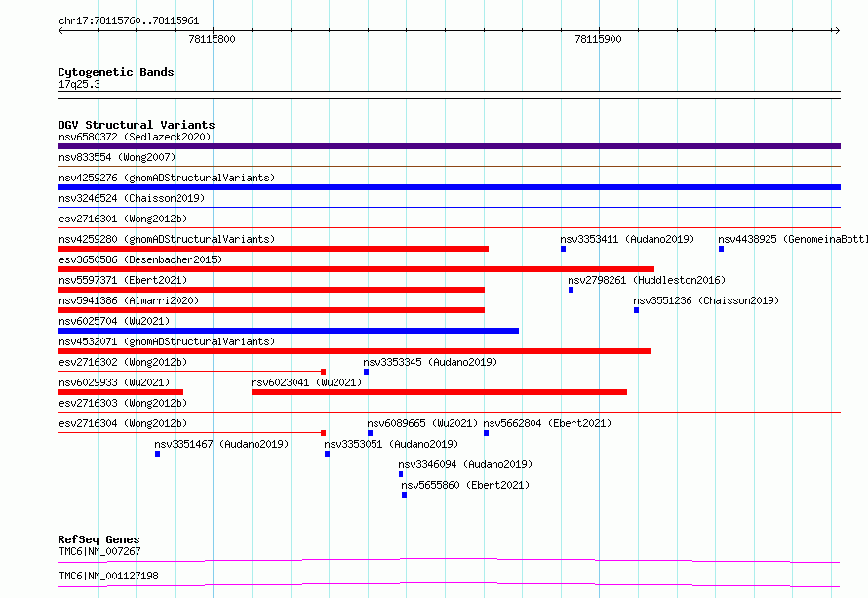Click the 78115800 ruler tick label
The width and height of the screenshot is (868, 598).
point(212,39)
